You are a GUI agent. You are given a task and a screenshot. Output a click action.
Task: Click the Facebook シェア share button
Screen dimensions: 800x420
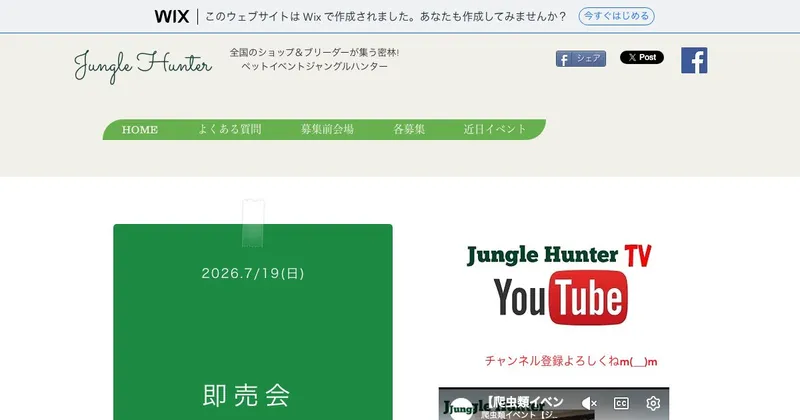point(581,59)
